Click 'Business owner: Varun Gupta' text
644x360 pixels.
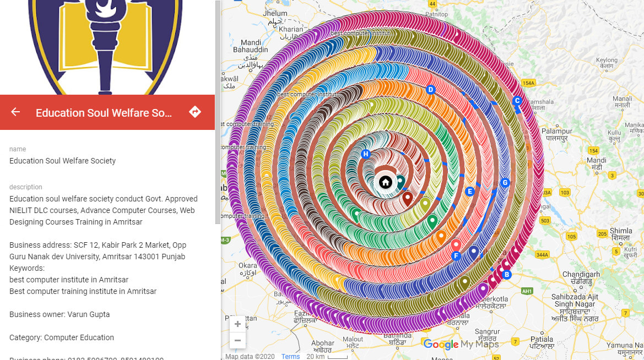tap(59, 314)
